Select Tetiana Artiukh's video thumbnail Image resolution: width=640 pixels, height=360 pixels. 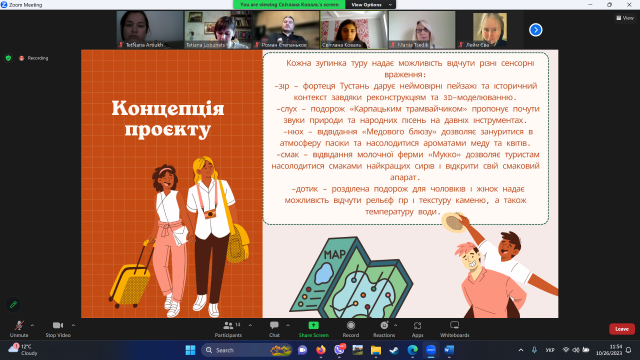pos(150,30)
